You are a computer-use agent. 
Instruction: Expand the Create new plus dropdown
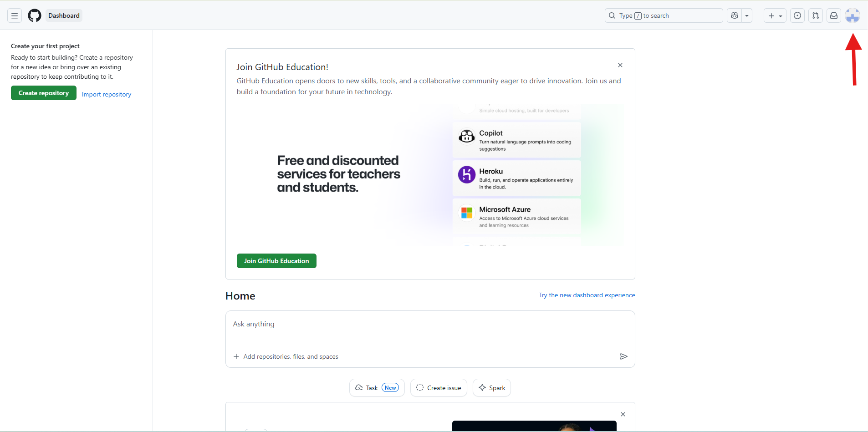pos(775,15)
